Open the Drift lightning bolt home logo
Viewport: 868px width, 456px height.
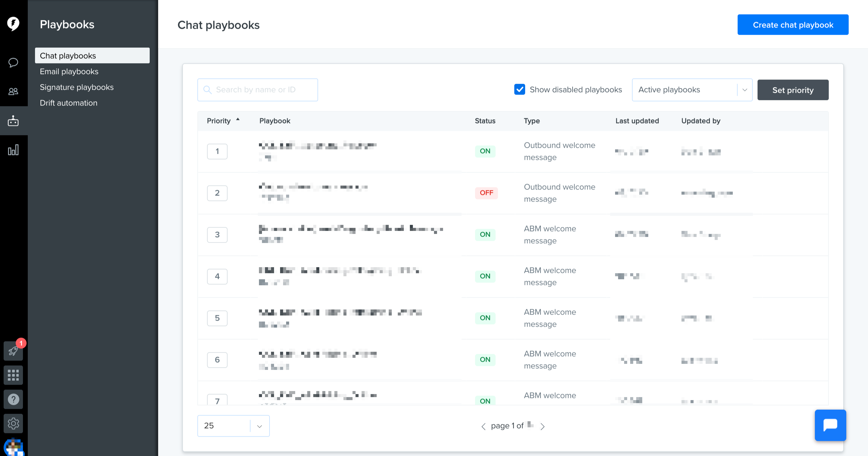(13, 24)
